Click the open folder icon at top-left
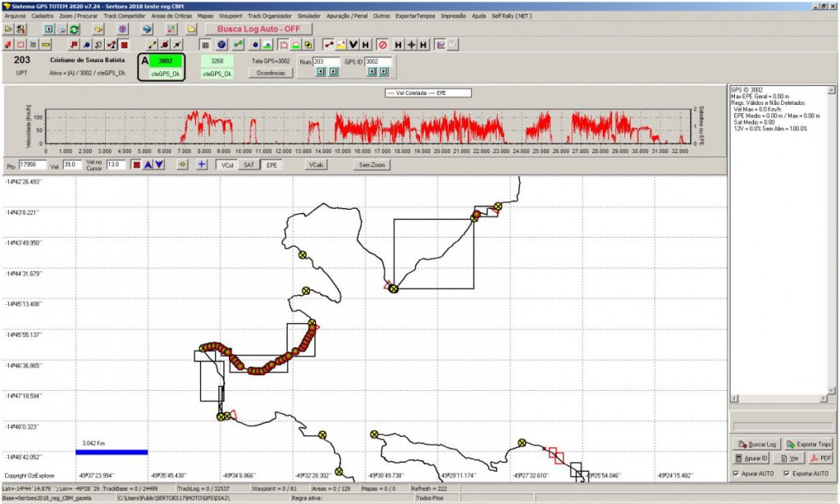The width and height of the screenshot is (840, 504). coord(8,29)
